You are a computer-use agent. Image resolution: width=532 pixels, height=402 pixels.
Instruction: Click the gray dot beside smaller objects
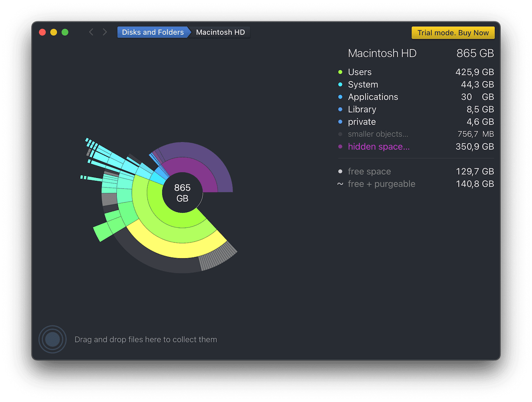(x=340, y=134)
